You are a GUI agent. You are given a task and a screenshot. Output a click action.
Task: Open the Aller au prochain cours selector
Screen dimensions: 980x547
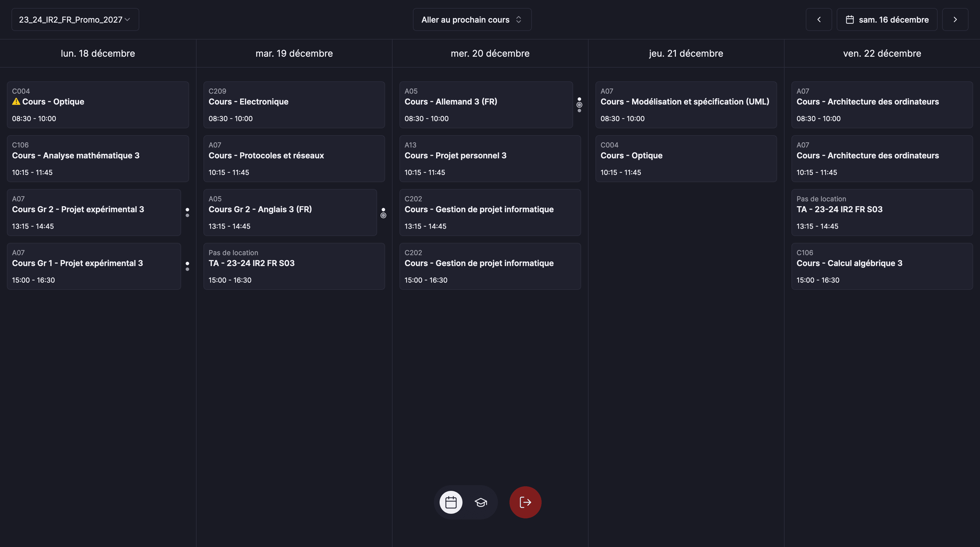click(x=472, y=19)
